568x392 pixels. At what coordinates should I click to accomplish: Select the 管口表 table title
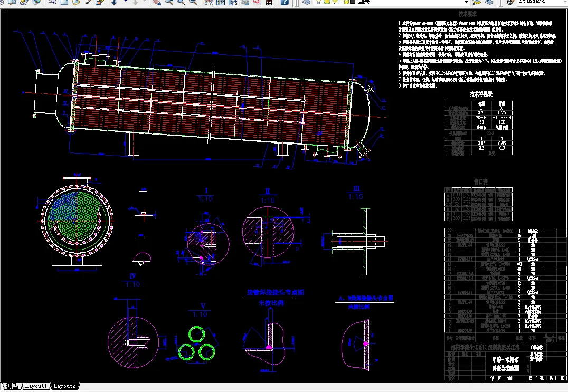pyautogui.click(x=481, y=181)
